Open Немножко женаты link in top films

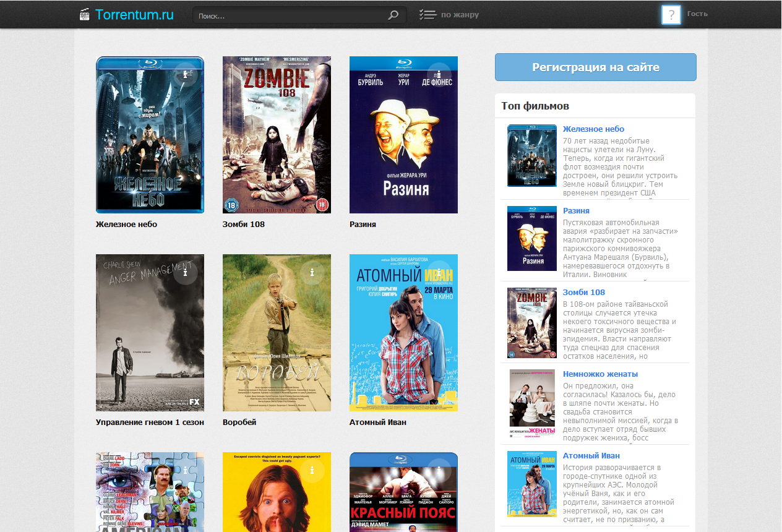click(x=599, y=374)
